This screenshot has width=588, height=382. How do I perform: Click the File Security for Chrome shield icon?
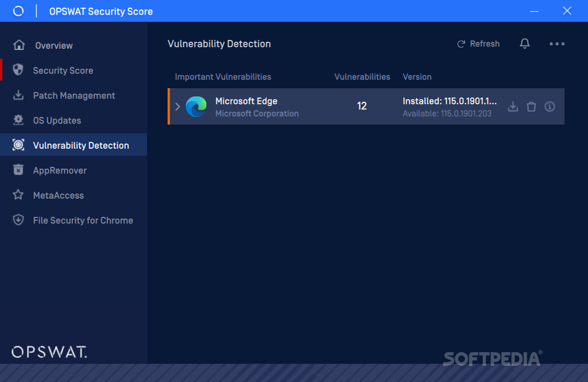coord(18,220)
